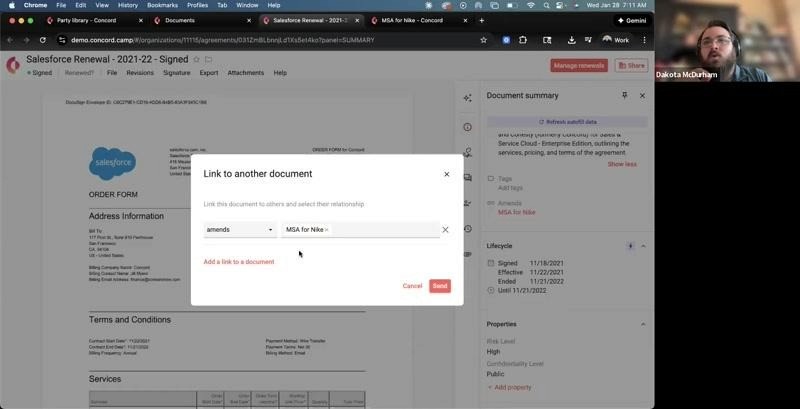Click Add tags
800x409 pixels.
point(510,188)
